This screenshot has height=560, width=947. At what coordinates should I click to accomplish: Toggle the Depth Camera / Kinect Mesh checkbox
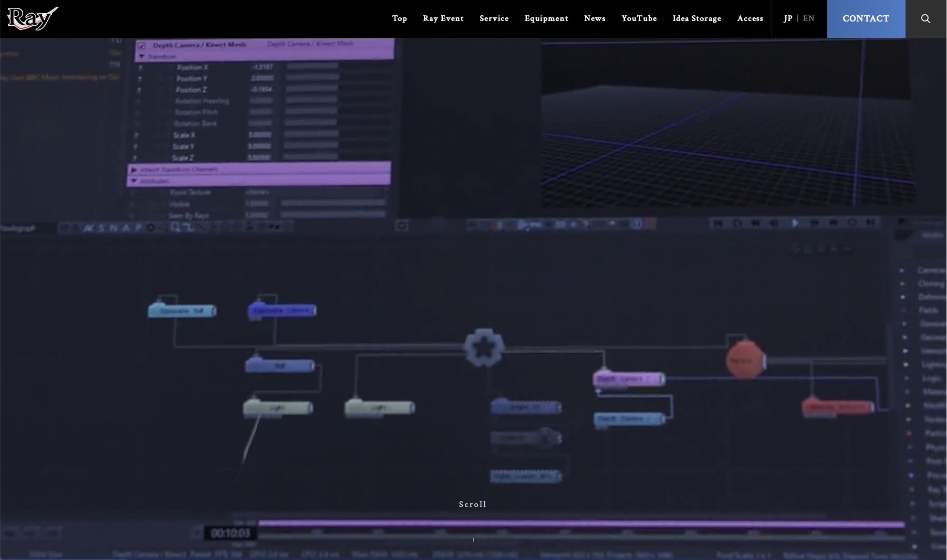tap(141, 46)
